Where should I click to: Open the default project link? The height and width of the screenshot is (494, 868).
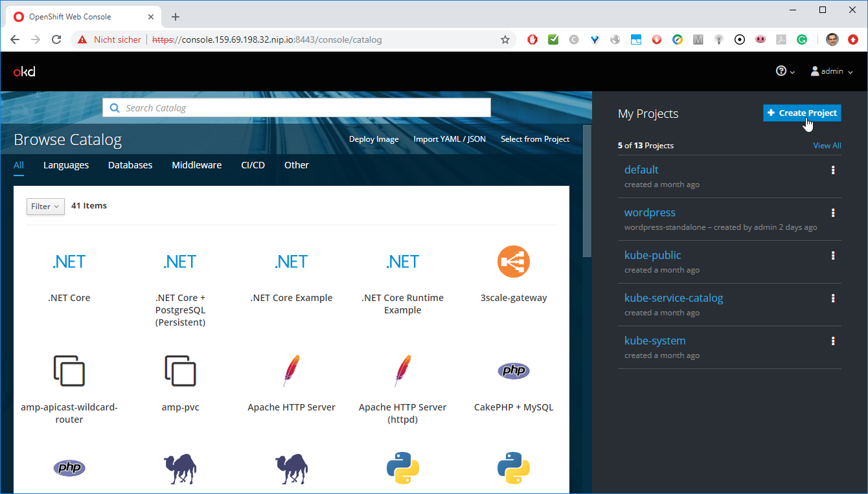tap(641, 170)
